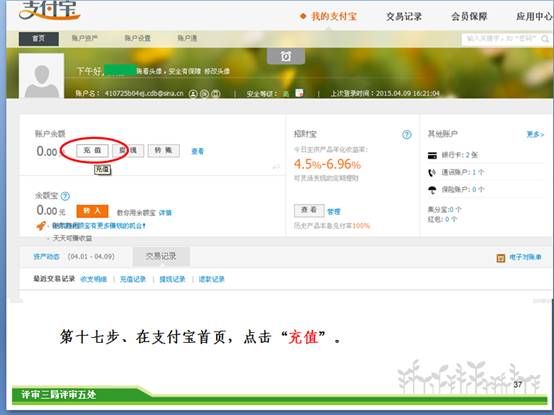Click the security level certificate icon

tap(299, 93)
